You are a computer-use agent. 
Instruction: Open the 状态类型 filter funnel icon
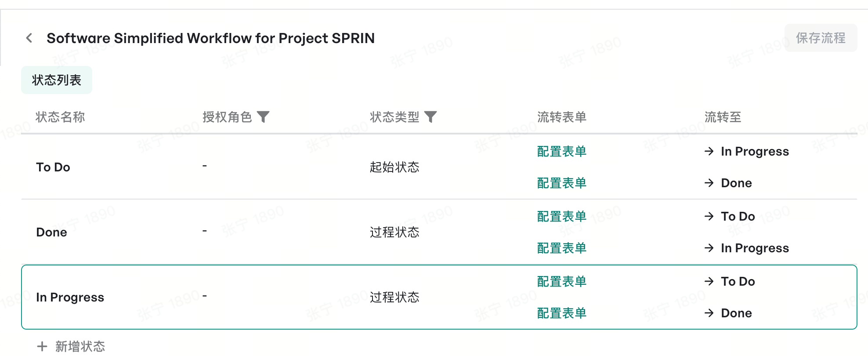click(430, 117)
